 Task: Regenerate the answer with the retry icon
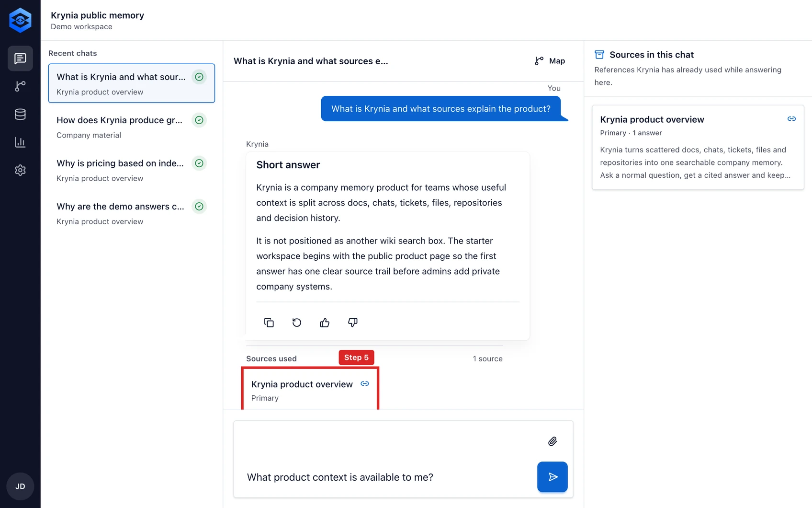click(x=297, y=323)
